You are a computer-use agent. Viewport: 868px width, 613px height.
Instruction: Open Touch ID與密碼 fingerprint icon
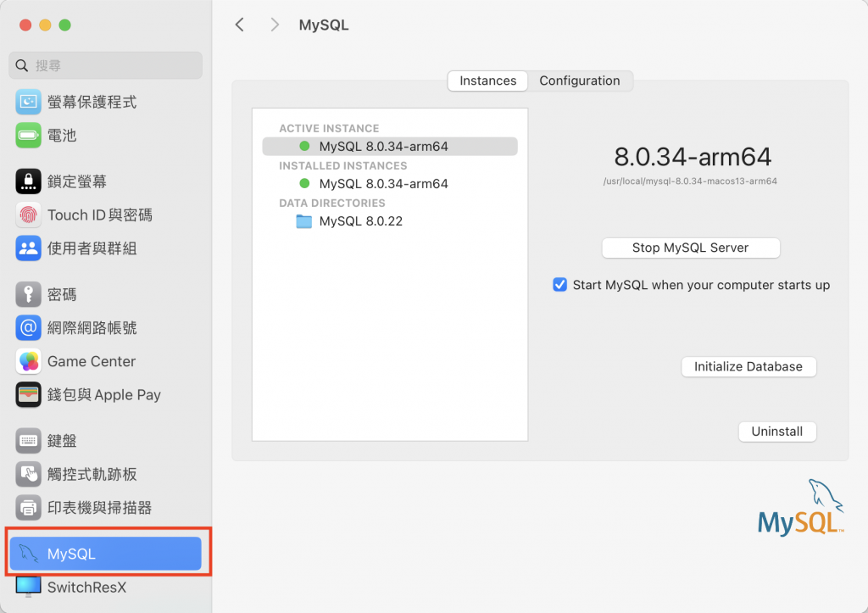tap(28, 215)
